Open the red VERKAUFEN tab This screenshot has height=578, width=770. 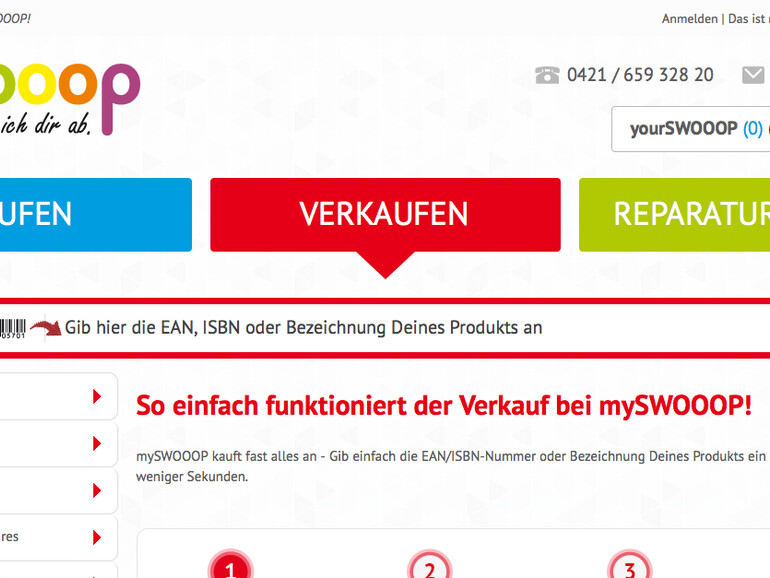click(x=385, y=215)
